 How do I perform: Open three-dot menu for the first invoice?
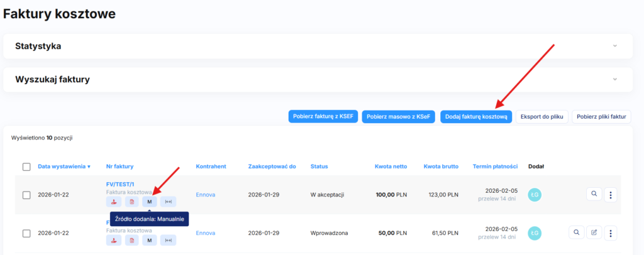(610, 195)
